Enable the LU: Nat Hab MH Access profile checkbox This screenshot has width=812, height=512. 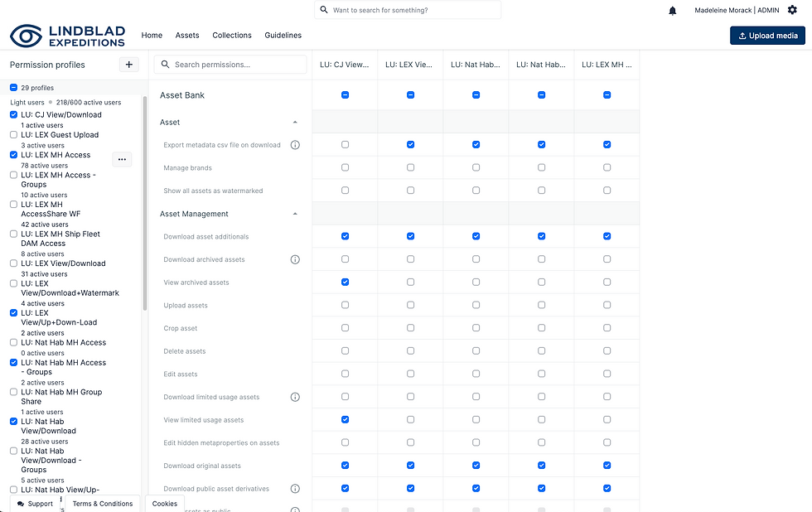coord(14,343)
